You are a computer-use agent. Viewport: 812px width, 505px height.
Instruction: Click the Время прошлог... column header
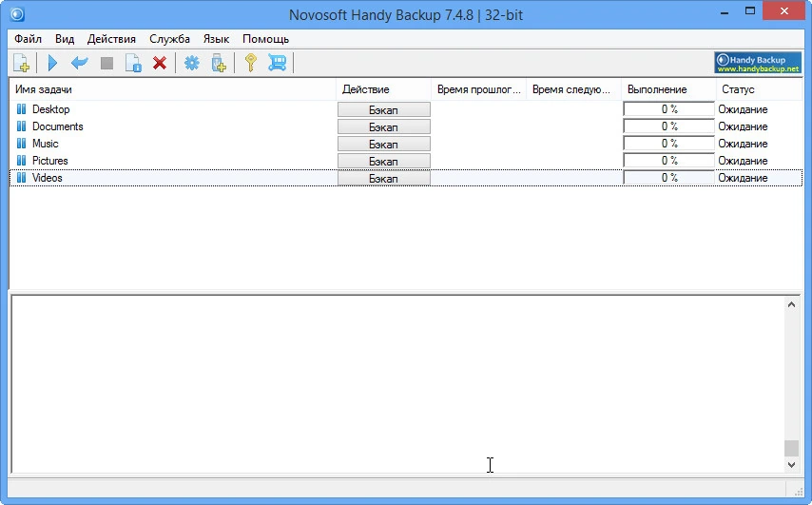click(x=478, y=89)
